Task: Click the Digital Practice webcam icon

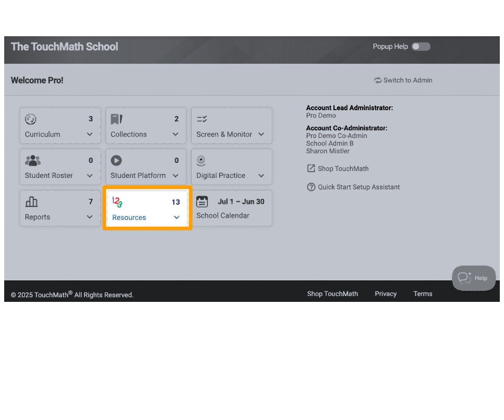Action: [x=201, y=161]
